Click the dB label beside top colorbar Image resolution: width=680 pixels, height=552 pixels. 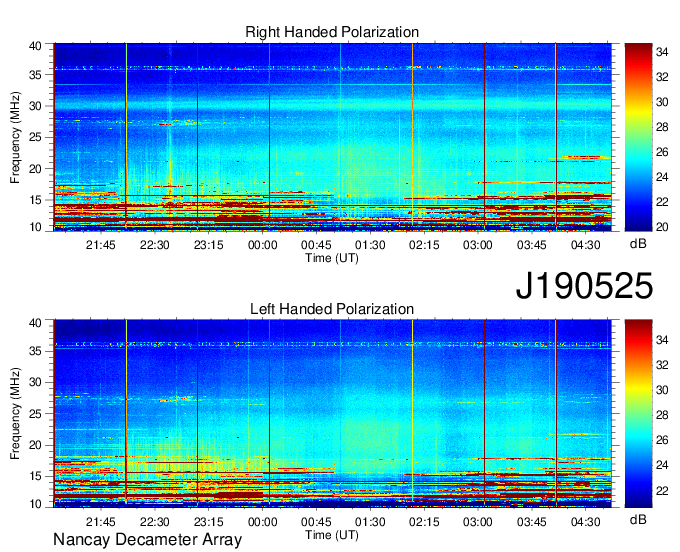[x=638, y=244]
